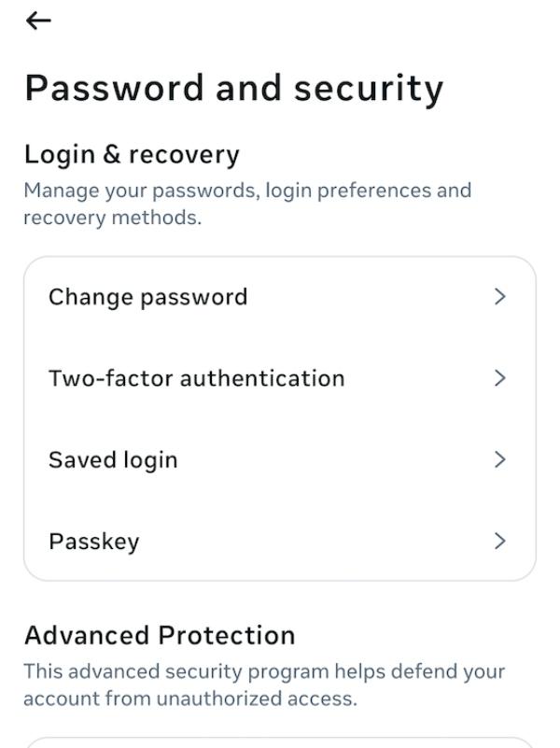
Task: Open the Change password option
Action: (x=148, y=297)
